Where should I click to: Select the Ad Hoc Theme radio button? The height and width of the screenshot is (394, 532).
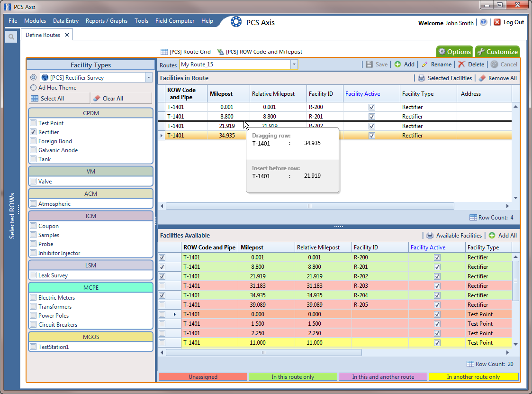coord(33,87)
